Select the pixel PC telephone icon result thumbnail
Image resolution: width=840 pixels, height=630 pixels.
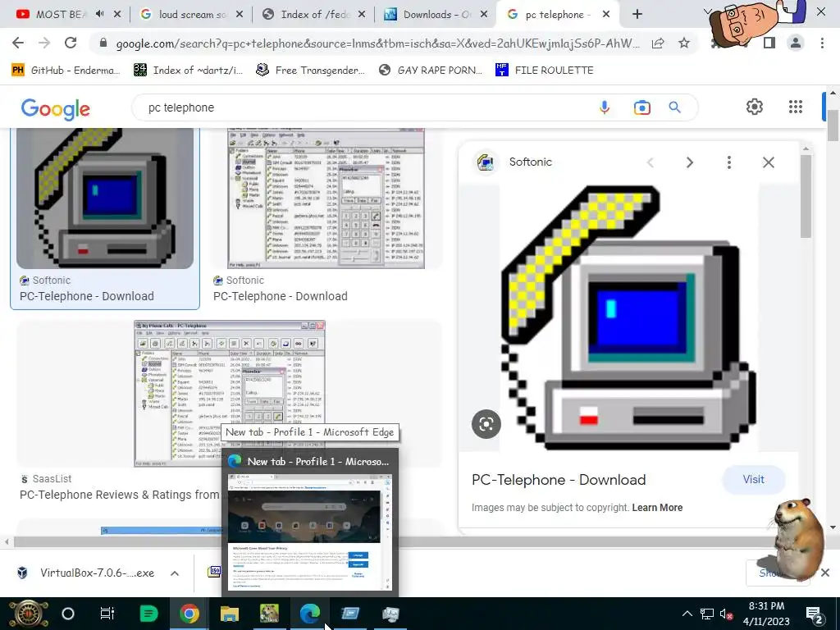105,199
